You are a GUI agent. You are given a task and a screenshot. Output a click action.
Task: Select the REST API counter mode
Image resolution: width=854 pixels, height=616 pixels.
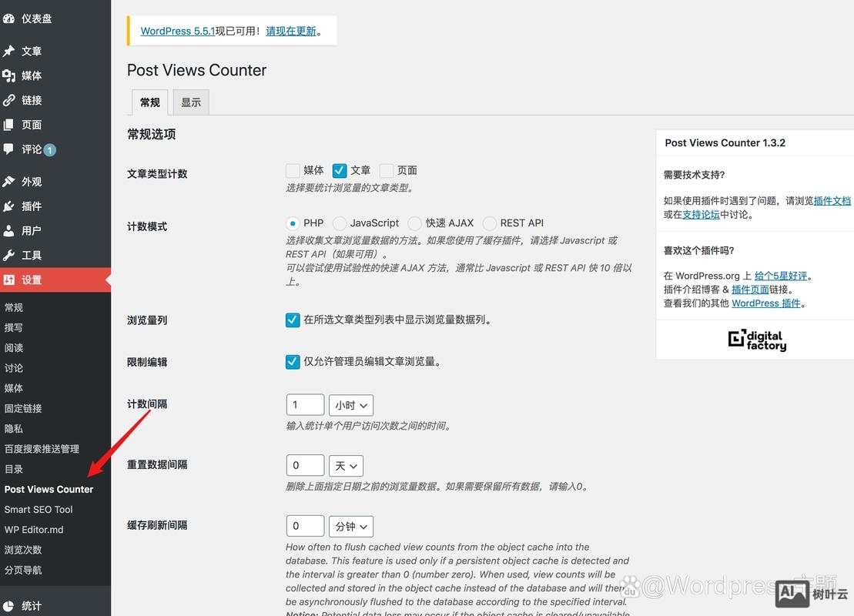[x=490, y=223]
